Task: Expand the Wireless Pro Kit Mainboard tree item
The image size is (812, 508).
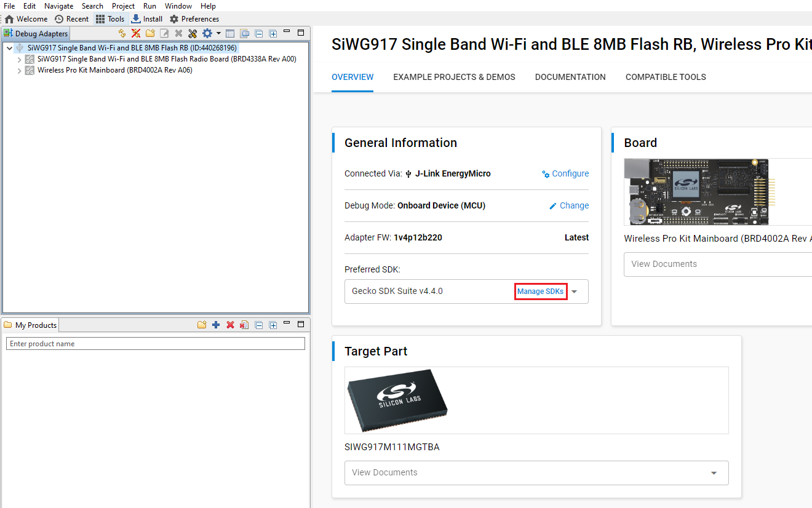Action: (x=19, y=70)
